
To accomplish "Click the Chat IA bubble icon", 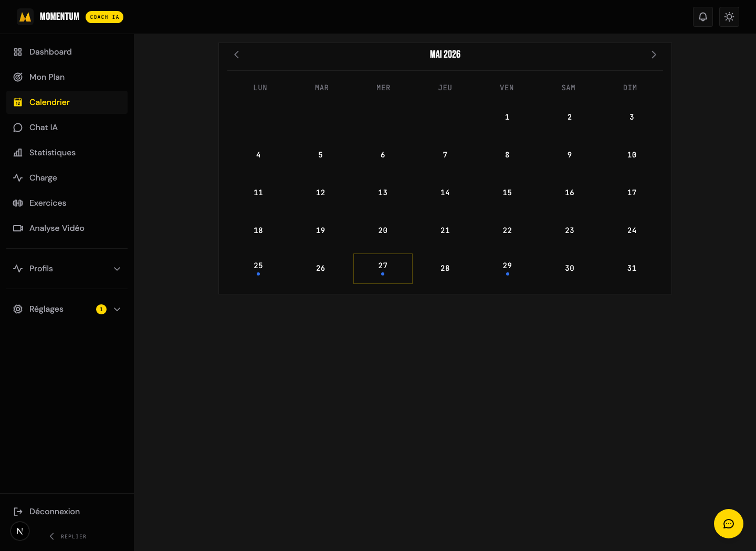I will point(18,128).
